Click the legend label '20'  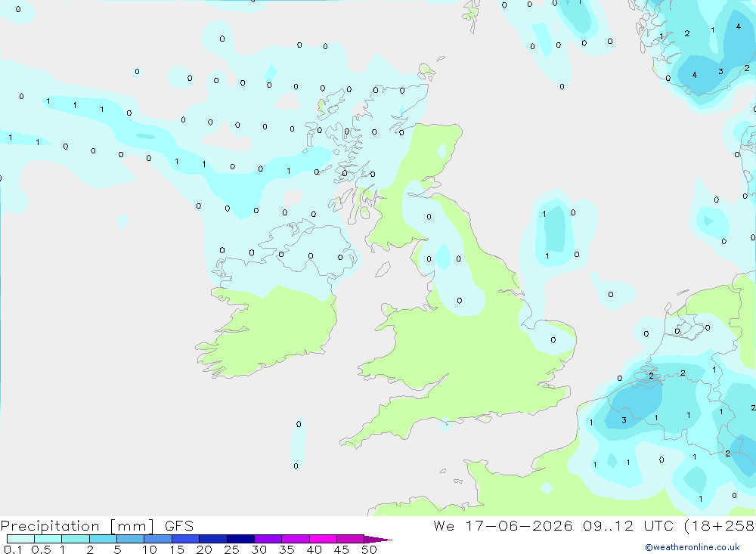pyautogui.click(x=204, y=549)
